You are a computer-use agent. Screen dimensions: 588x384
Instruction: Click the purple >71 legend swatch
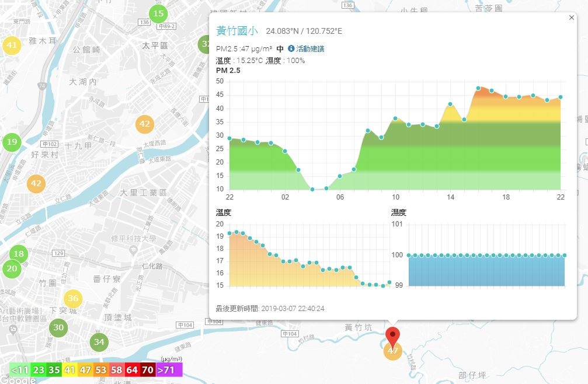[x=169, y=370]
